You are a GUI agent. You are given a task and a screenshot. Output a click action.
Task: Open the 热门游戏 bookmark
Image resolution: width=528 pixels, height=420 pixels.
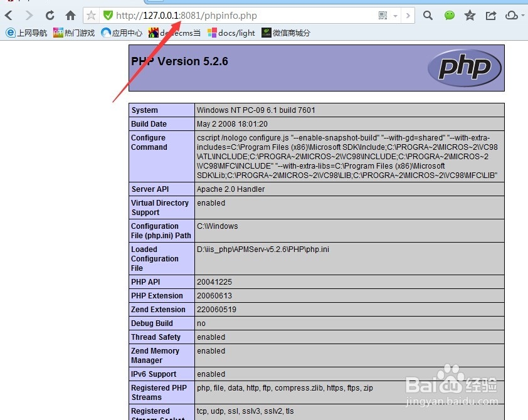click(x=74, y=33)
